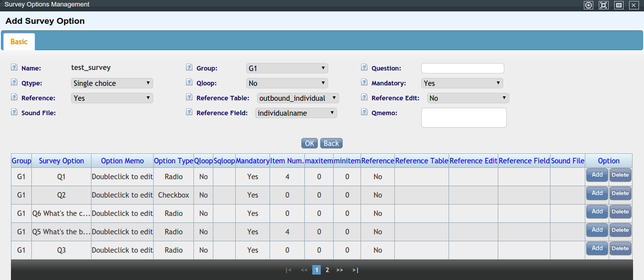Click Add button in the Q1 row
This screenshot has height=280, width=644.
pos(597,175)
